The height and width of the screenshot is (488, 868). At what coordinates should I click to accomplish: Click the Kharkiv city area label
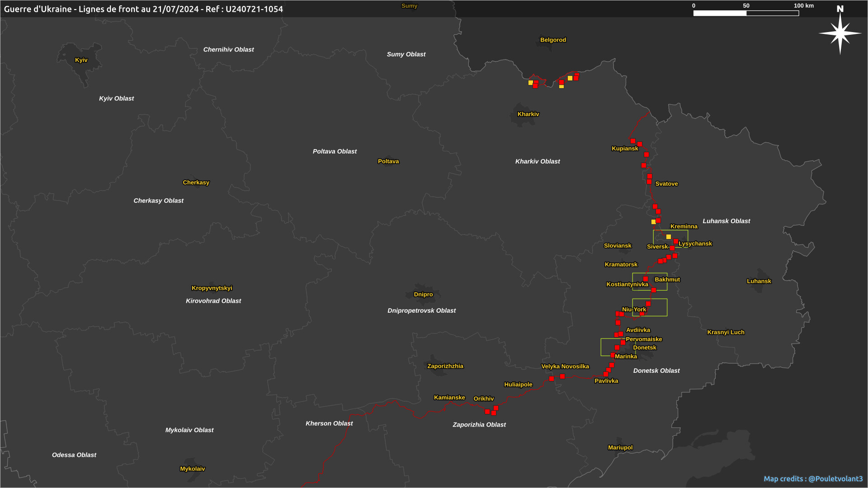528,114
